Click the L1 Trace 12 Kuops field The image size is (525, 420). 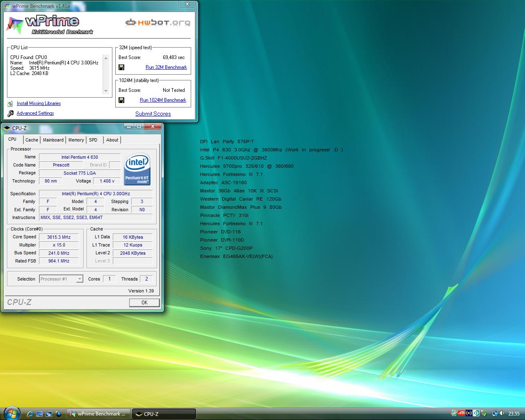(x=133, y=245)
